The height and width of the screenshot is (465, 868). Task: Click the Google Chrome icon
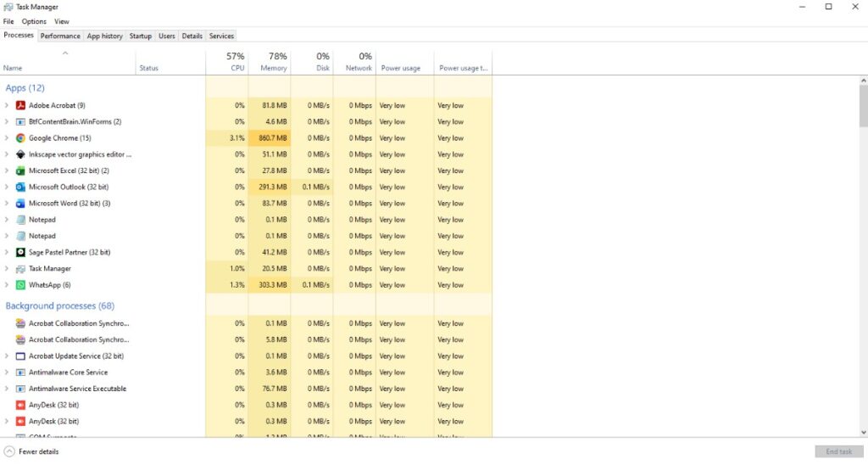[20, 138]
